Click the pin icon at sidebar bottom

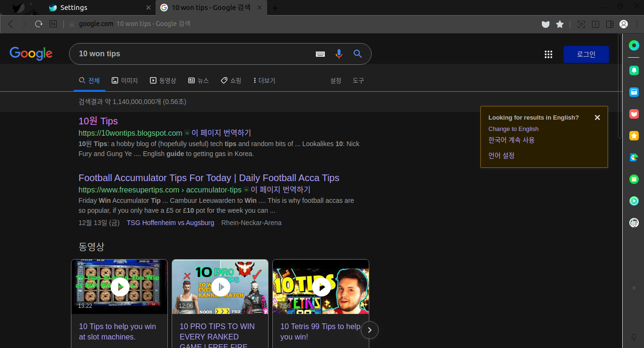634,337
